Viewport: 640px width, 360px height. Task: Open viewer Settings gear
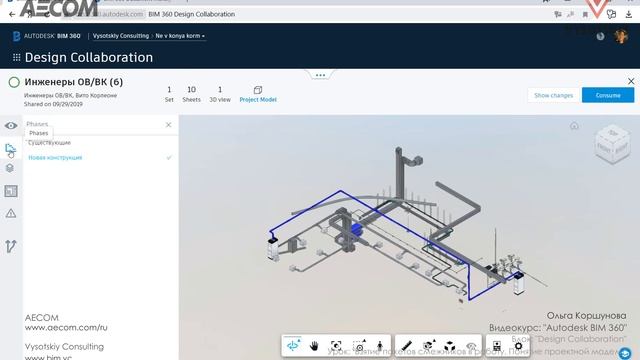pos(518,346)
